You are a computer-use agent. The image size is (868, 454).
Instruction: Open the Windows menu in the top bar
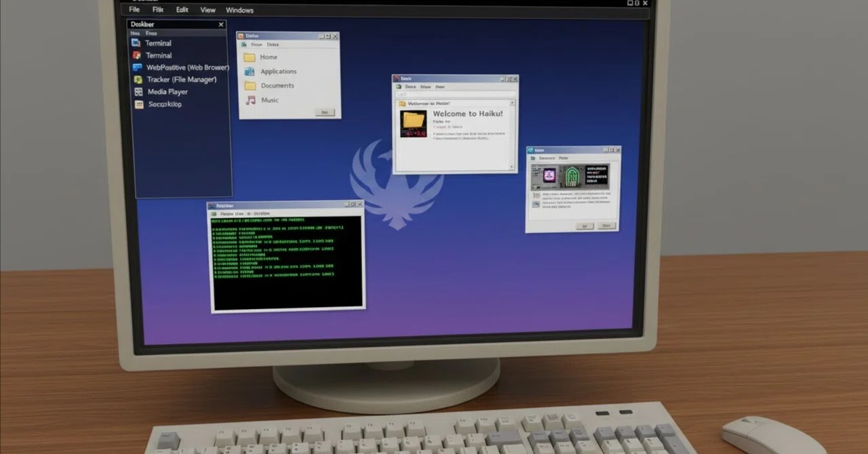pos(239,10)
